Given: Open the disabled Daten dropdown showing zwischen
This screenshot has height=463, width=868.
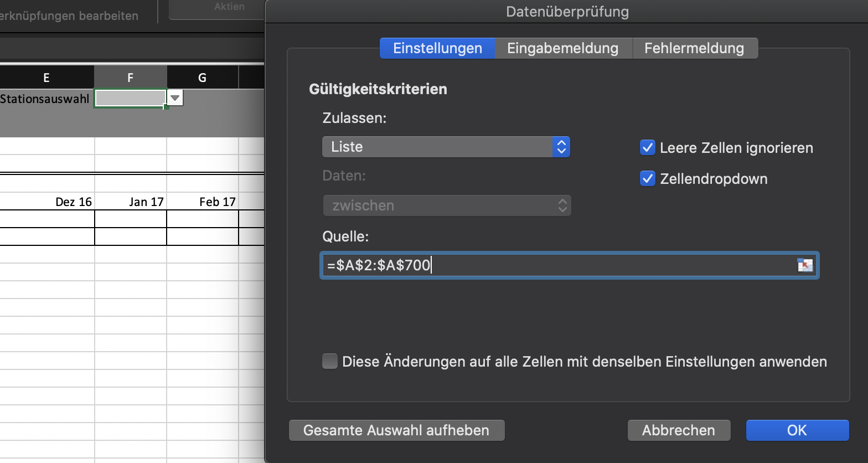Looking at the screenshot, I should pos(446,205).
